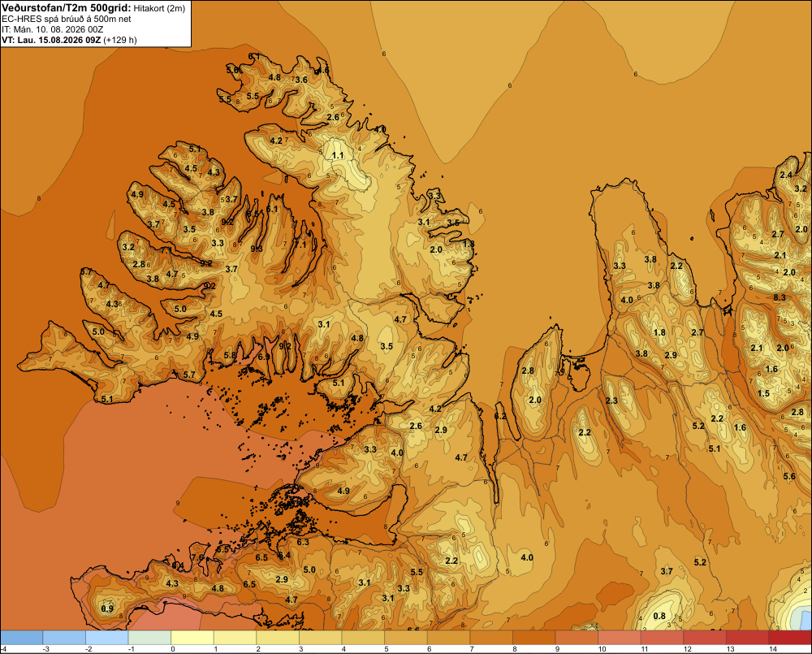
Task: Click the temperature value '3.6' on the map
Action: [x=301, y=80]
